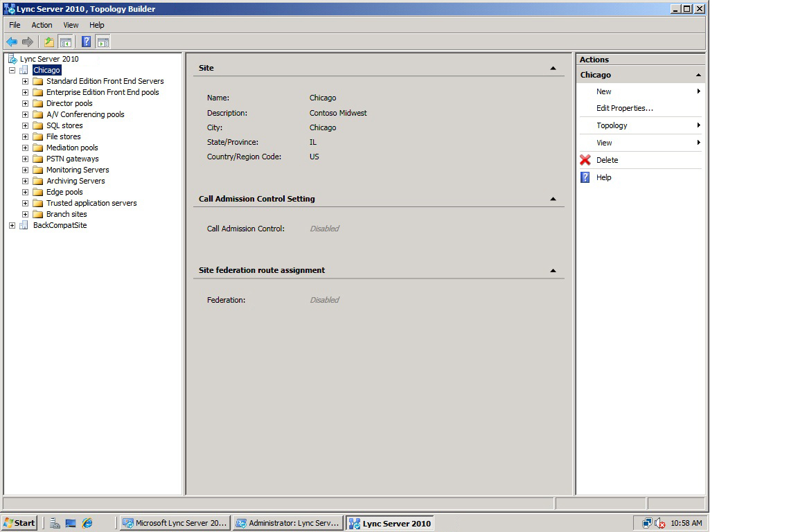Viewport: 798px width, 532px height.
Task: Collapse Call Admission Control Setting section
Action: 553,199
